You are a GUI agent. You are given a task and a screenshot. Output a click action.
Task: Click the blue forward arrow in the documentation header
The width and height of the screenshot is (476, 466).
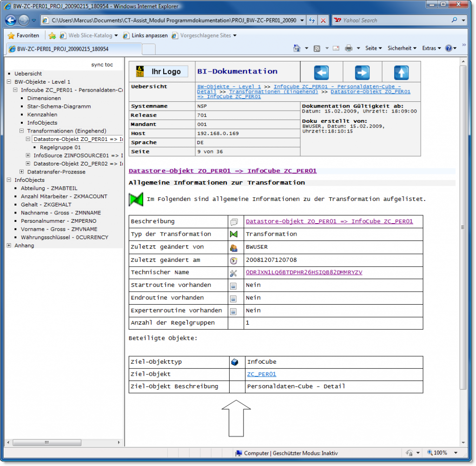coord(361,72)
